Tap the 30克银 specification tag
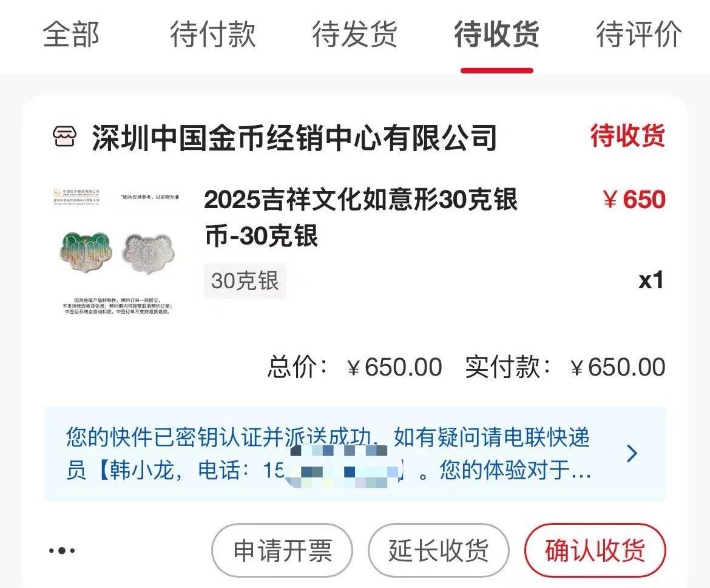Image resolution: width=710 pixels, height=588 pixels. point(245,280)
